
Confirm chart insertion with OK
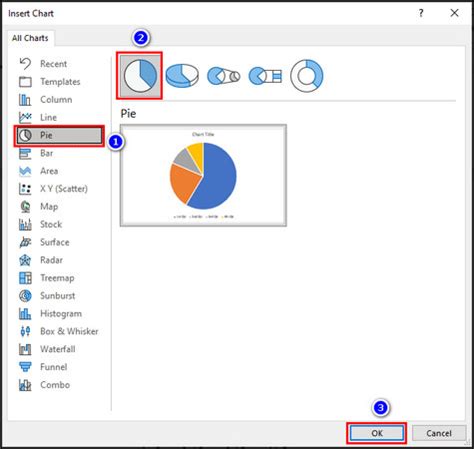(377, 433)
